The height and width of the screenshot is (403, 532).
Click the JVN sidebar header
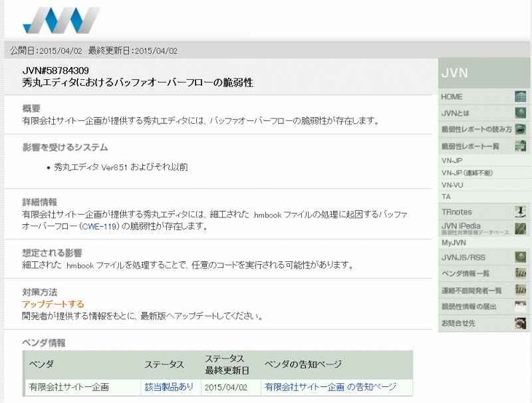point(484,73)
